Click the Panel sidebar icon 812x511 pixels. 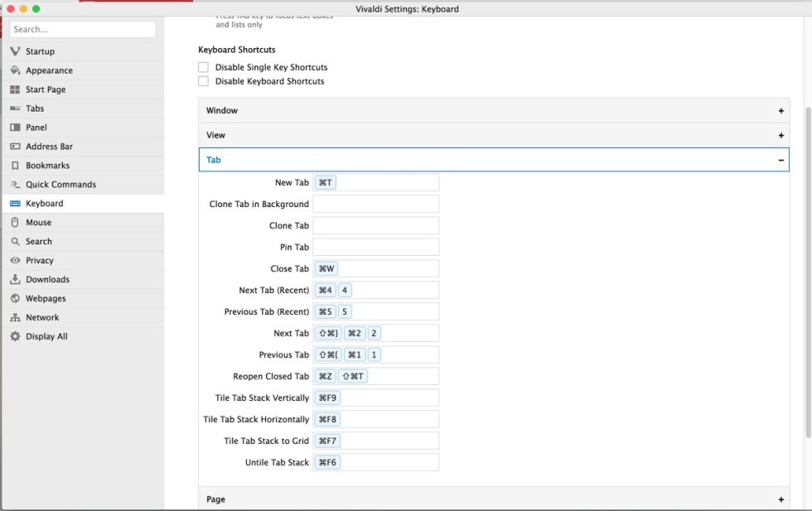tap(15, 128)
